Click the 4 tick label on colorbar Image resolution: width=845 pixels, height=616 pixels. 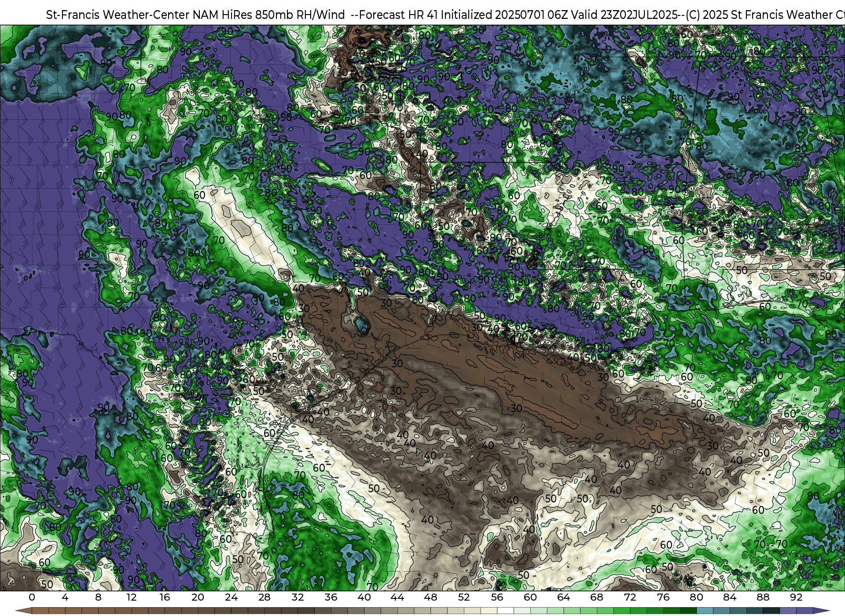coord(65,597)
